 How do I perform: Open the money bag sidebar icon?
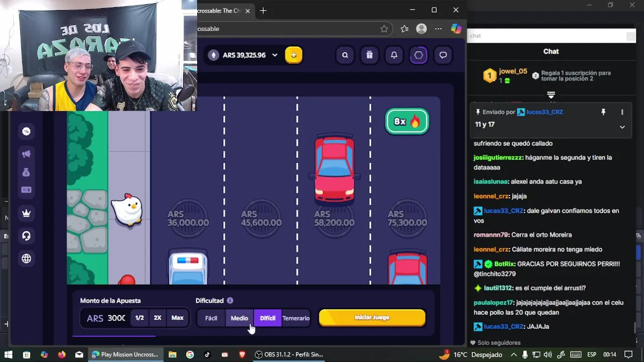pos(27,172)
